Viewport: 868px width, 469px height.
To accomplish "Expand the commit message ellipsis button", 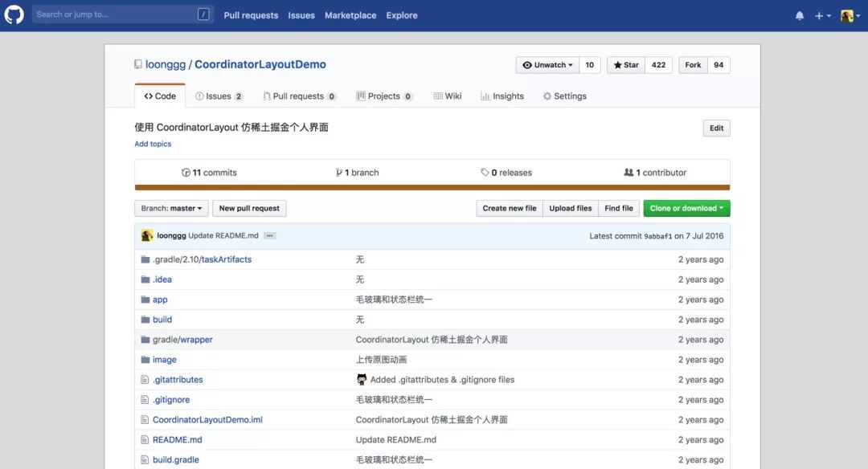I will click(x=269, y=235).
